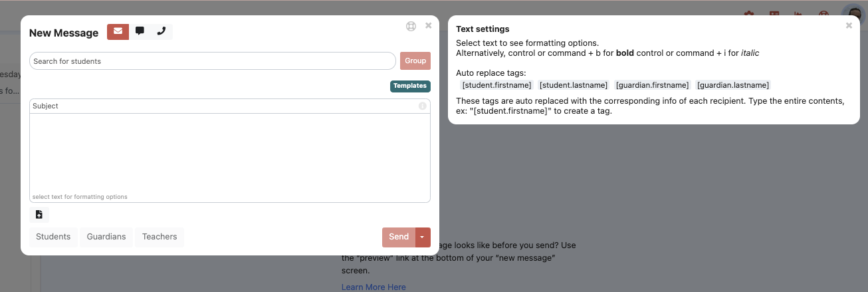Close the New Message dialog
The image size is (868, 292).
point(428,26)
